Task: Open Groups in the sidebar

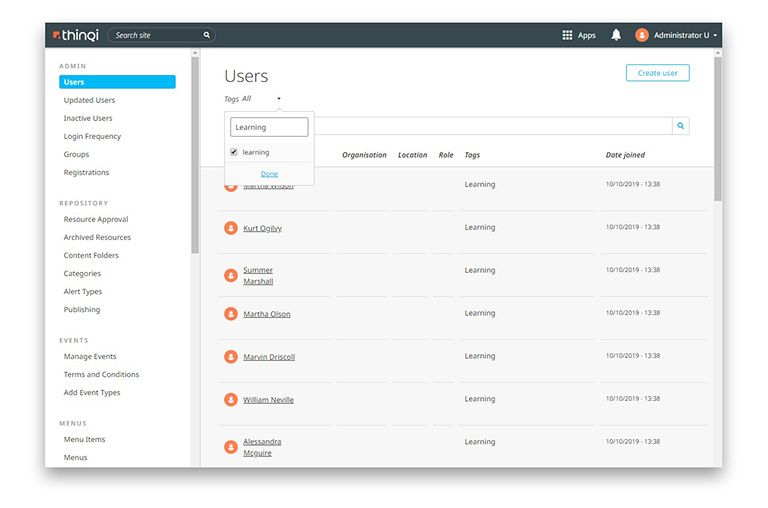Action: click(x=76, y=154)
